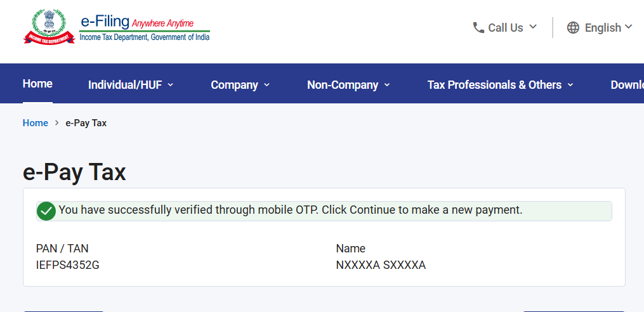The height and width of the screenshot is (312, 644).
Task: Click the e-Filing Anywhere Anytime logo text
Action: pyautogui.click(x=145, y=28)
